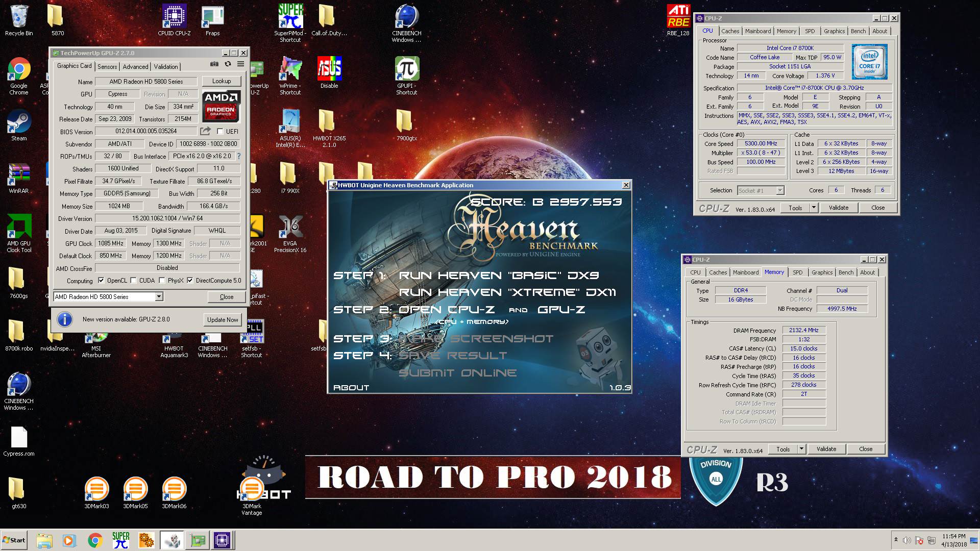Screen dimensions: 980x551
Task: Open the Recycle Bin desktop icon
Action: click(19, 20)
